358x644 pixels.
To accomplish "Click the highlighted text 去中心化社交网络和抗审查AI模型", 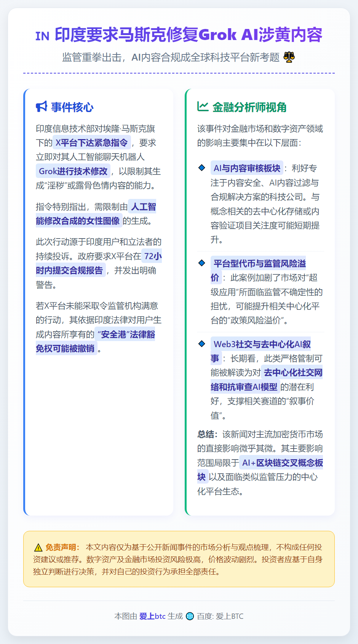I will (x=267, y=380).
